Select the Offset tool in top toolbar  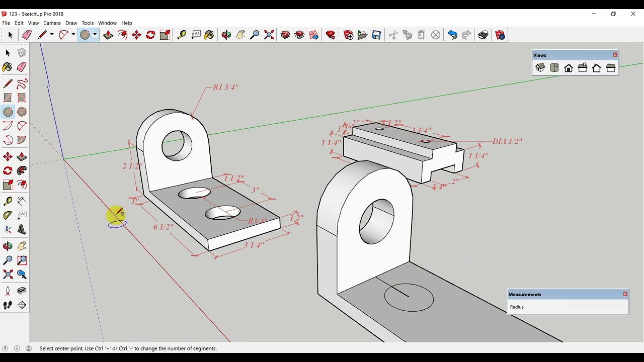point(122,35)
